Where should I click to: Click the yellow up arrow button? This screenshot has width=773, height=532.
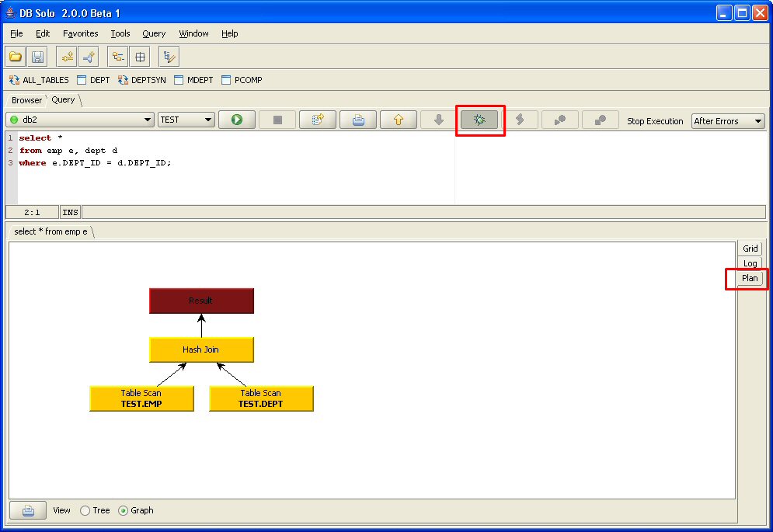coord(399,120)
